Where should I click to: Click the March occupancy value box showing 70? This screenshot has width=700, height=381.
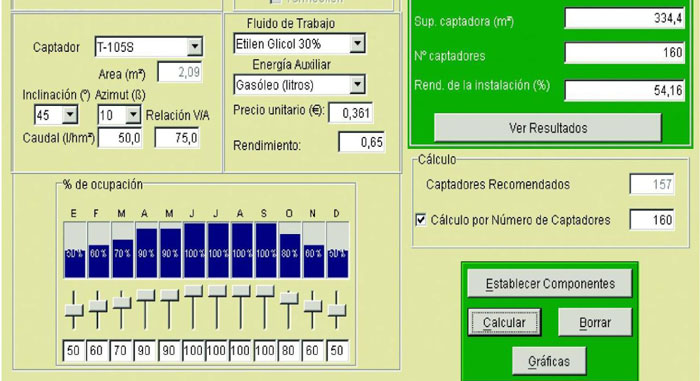pyautogui.click(x=120, y=351)
